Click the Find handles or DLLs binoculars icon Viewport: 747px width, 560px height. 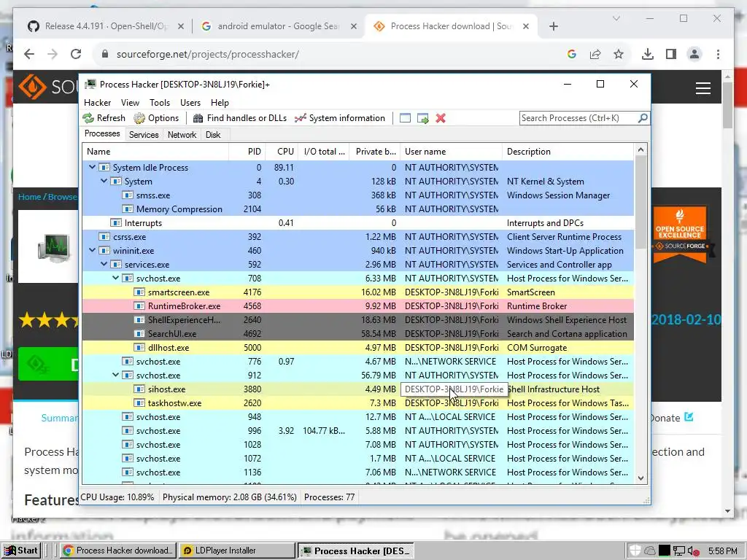[x=198, y=118]
